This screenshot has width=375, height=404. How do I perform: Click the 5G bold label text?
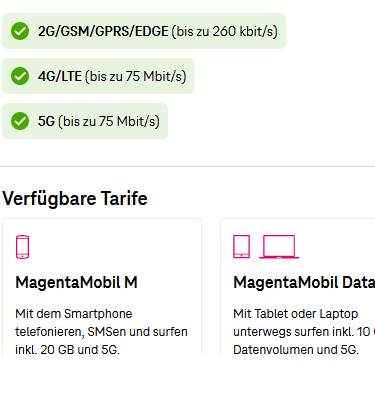click(46, 121)
